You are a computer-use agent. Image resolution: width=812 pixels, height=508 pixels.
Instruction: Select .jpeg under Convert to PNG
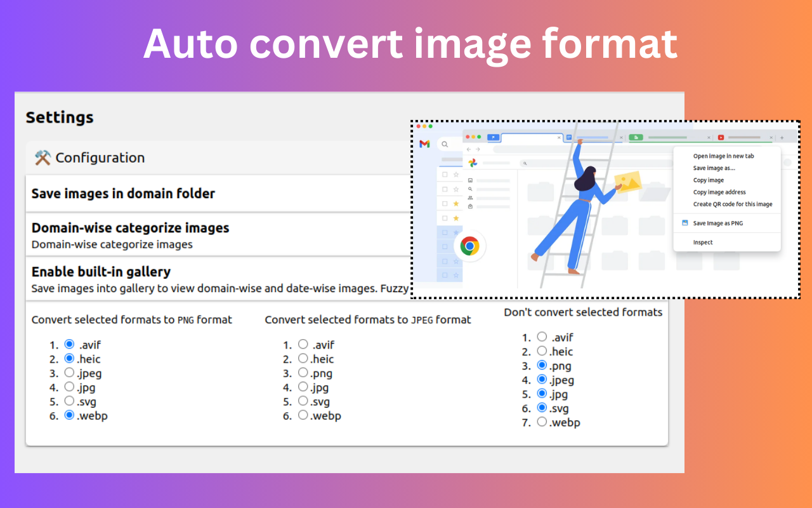pos(70,373)
